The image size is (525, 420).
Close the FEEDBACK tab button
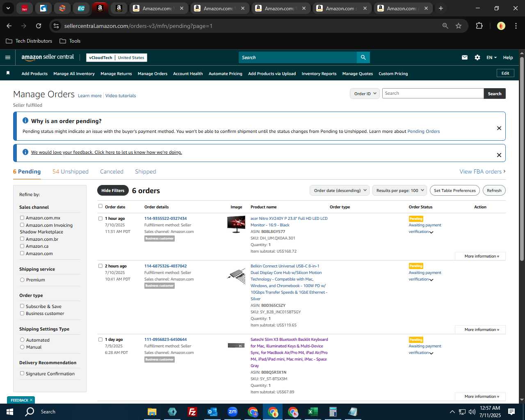point(31,400)
